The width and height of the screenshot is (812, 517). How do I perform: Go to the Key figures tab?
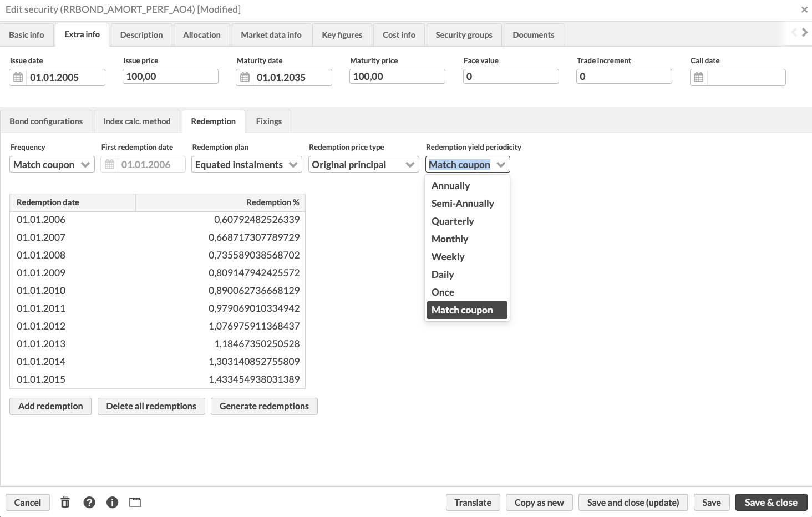point(342,34)
